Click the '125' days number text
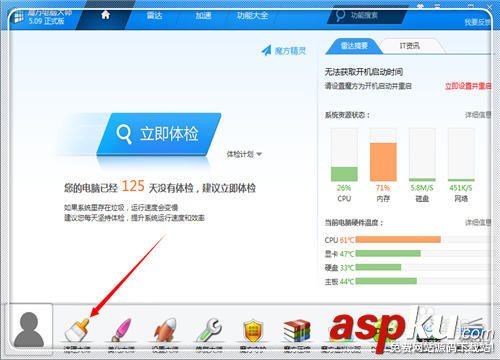Viewport: 500px width, 360px height. (x=133, y=186)
